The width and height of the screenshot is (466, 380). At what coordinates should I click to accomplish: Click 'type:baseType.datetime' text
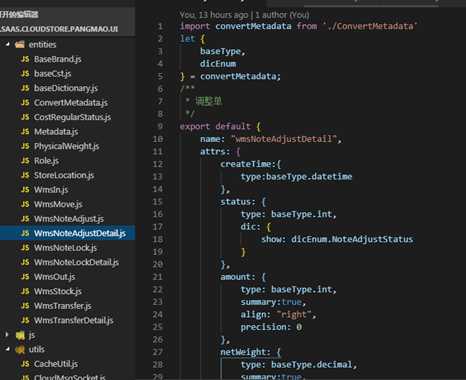pyautogui.click(x=296, y=177)
